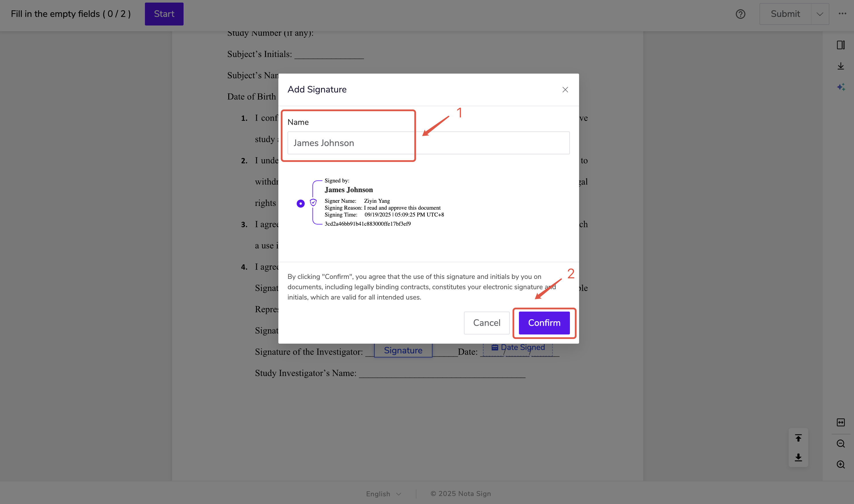The width and height of the screenshot is (854, 504).
Task: Click the Cancel button
Action: click(486, 323)
